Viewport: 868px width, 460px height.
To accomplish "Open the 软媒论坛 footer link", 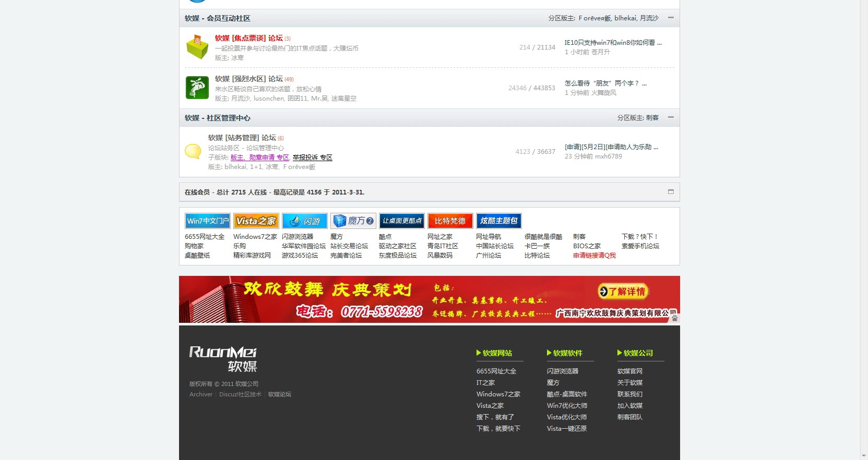I will 280,394.
